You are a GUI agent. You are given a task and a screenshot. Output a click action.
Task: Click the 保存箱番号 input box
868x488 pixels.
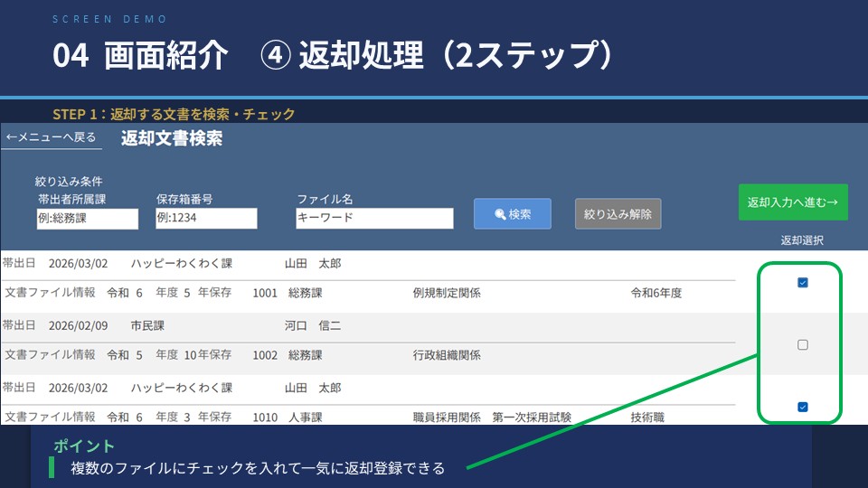(206, 219)
